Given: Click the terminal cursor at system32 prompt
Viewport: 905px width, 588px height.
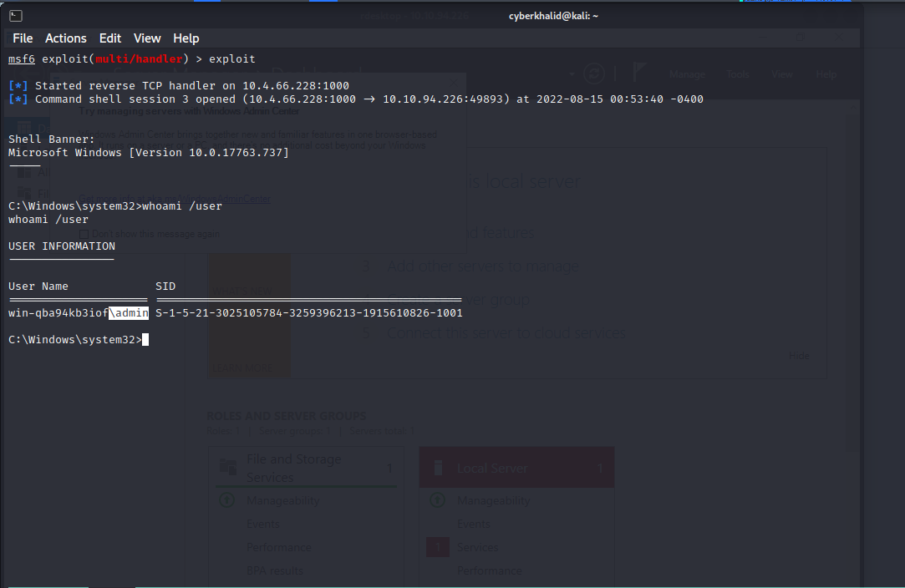Looking at the screenshot, I should [x=145, y=339].
